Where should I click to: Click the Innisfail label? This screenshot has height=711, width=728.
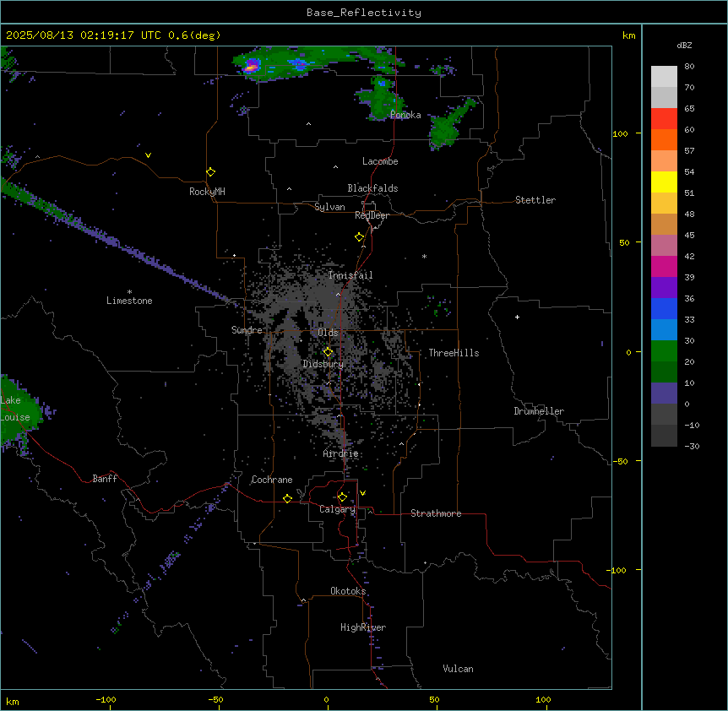350,275
